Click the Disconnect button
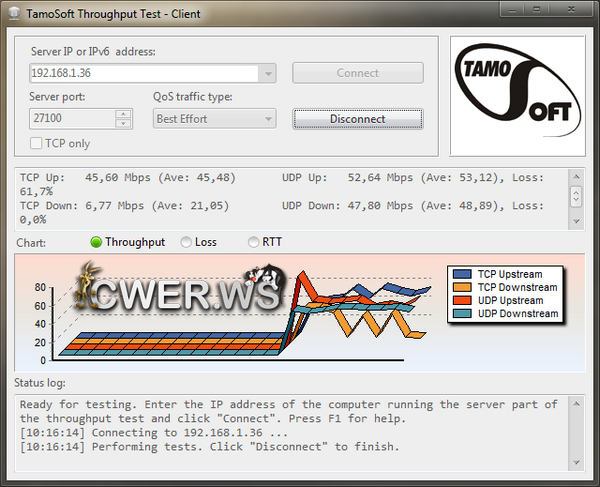Viewport: 600px width, 487px height. pos(358,119)
